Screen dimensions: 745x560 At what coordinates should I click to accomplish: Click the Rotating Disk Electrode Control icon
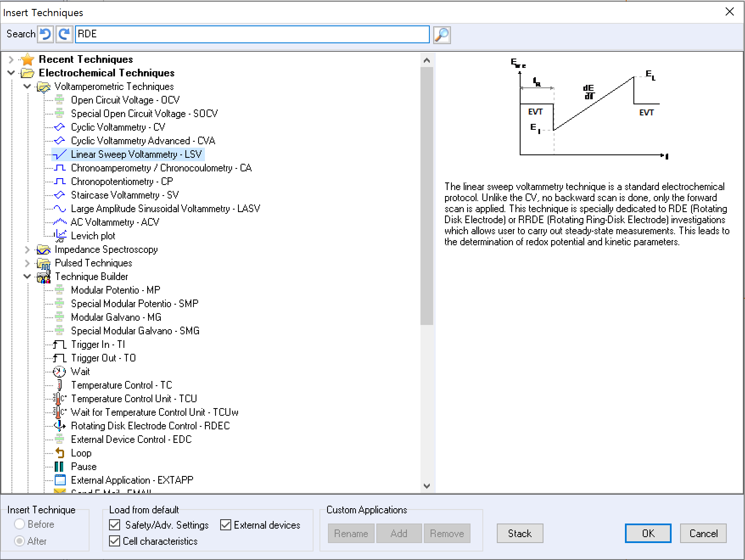click(x=60, y=426)
